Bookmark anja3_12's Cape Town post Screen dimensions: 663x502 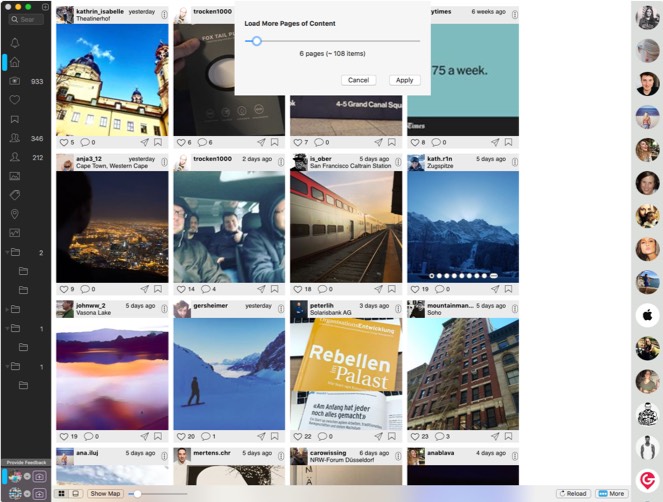coord(158,289)
